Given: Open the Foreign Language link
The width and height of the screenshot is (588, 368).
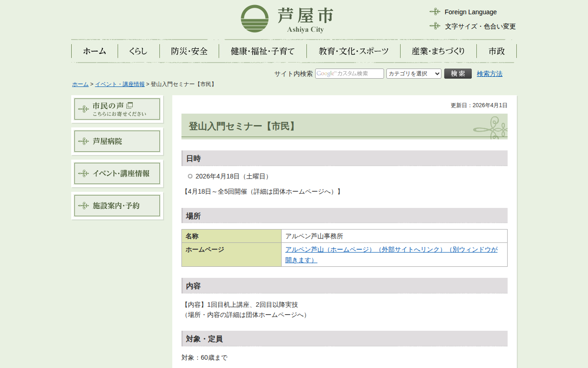Looking at the screenshot, I should (470, 12).
